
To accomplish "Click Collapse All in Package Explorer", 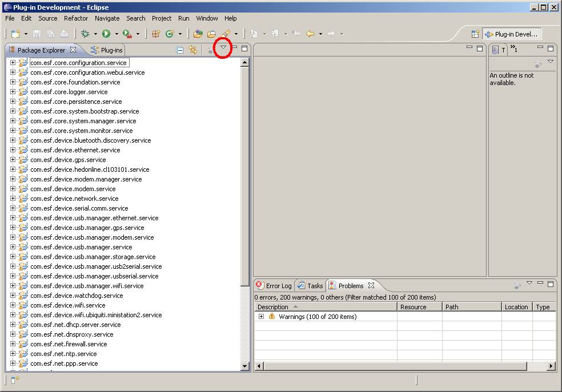I will tap(180, 50).
